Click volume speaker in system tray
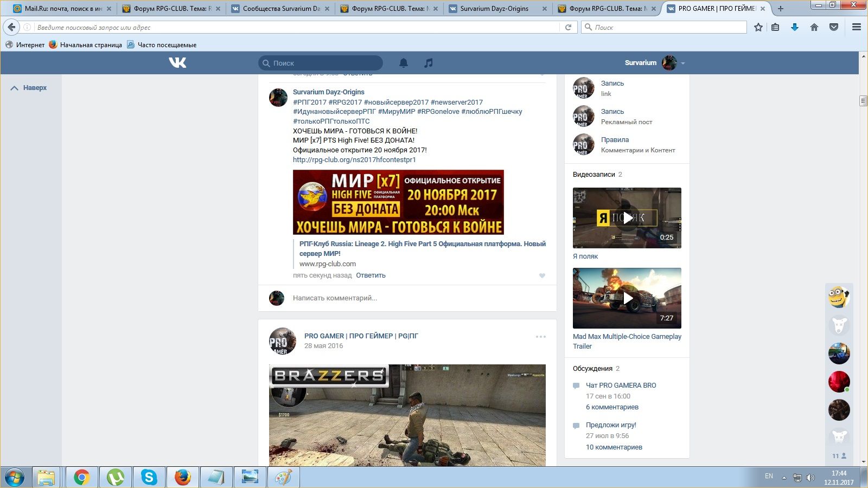868x488 pixels. coord(810,478)
